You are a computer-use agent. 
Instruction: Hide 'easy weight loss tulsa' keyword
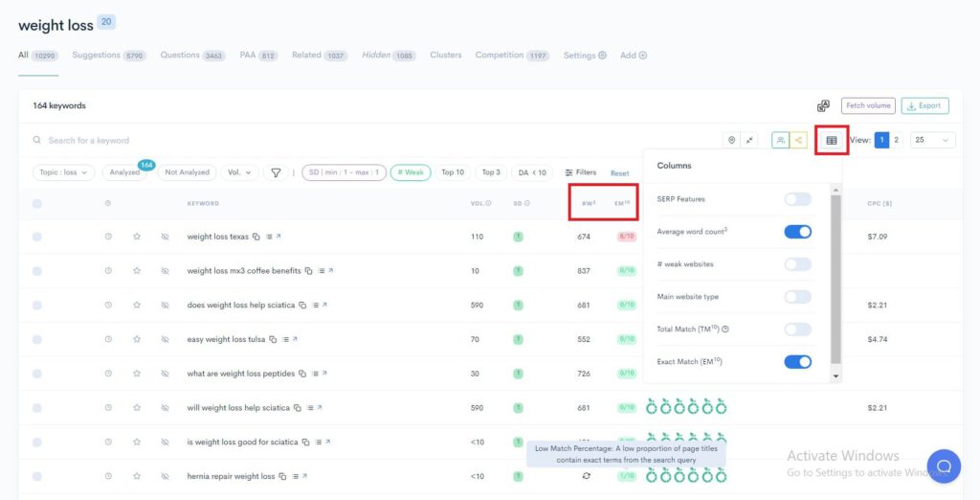tap(165, 339)
